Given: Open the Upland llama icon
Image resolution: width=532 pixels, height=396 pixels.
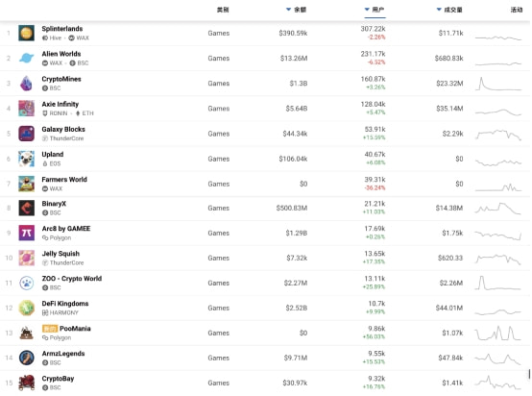Looking at the screenshot, I should [26, 159].
